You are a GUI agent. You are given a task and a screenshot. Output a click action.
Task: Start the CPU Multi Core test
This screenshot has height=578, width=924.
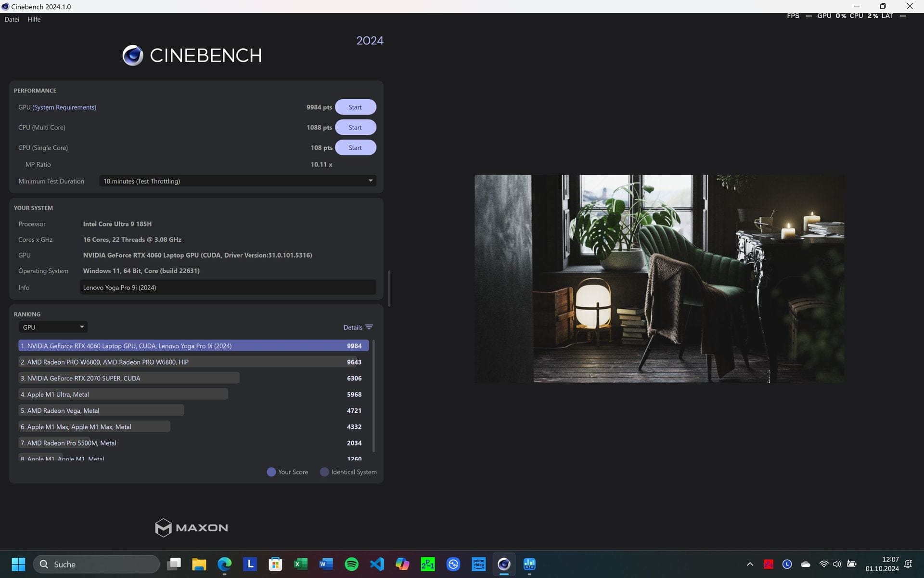pyautogui.click(x=355, y=127)
